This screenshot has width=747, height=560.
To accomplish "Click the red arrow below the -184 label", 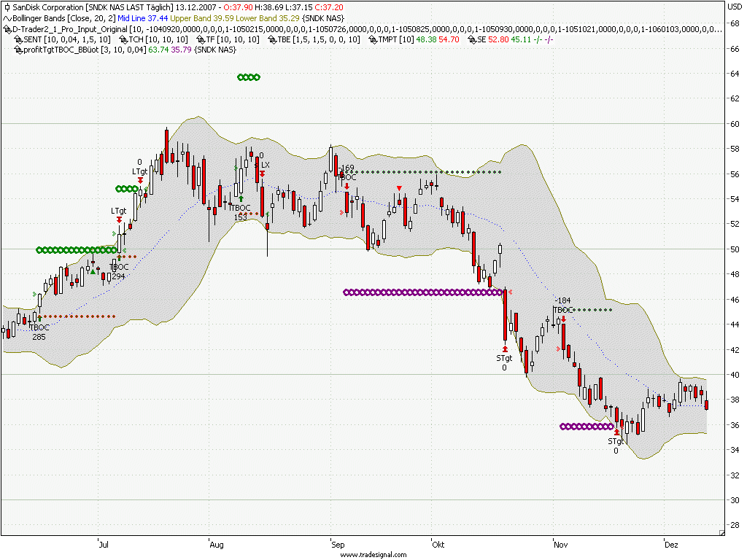I will coord(564,319).
